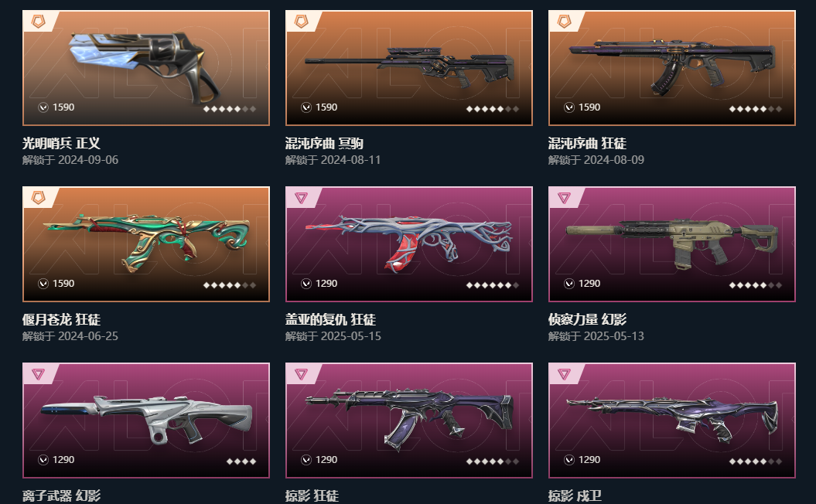Viewport: 816px width, 504px height.
Task: Click the 混沌序曲 狂徒 skin name
Action: coord(587,143)
